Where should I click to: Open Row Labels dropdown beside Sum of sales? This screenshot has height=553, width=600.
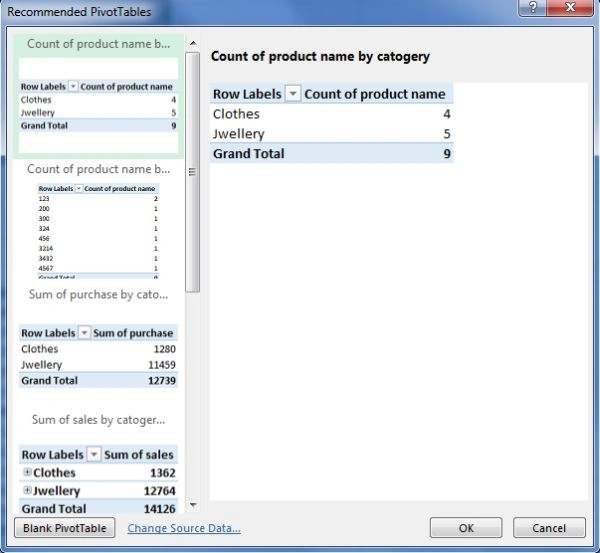click(93, 454)
